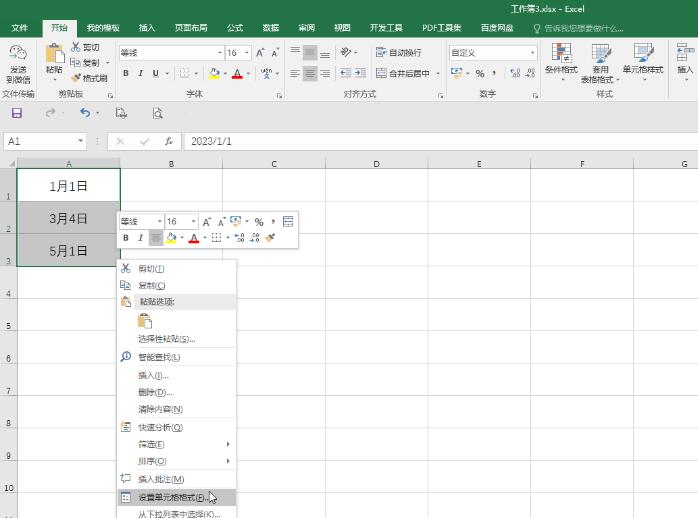Choose 选择性粘贴(S) in context menu
Image resolution: width=698 pixels, height=518 pixels.
pos(176,339)
